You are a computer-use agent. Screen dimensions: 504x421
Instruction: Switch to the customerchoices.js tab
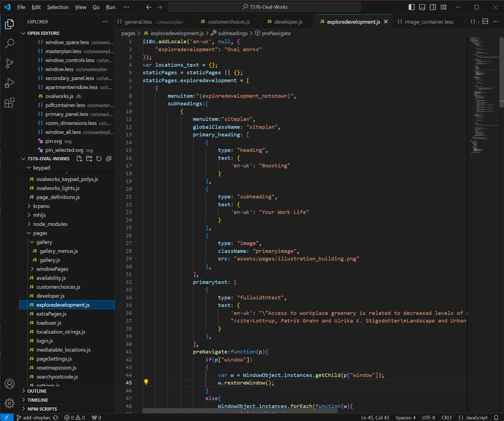click(228, 22)
